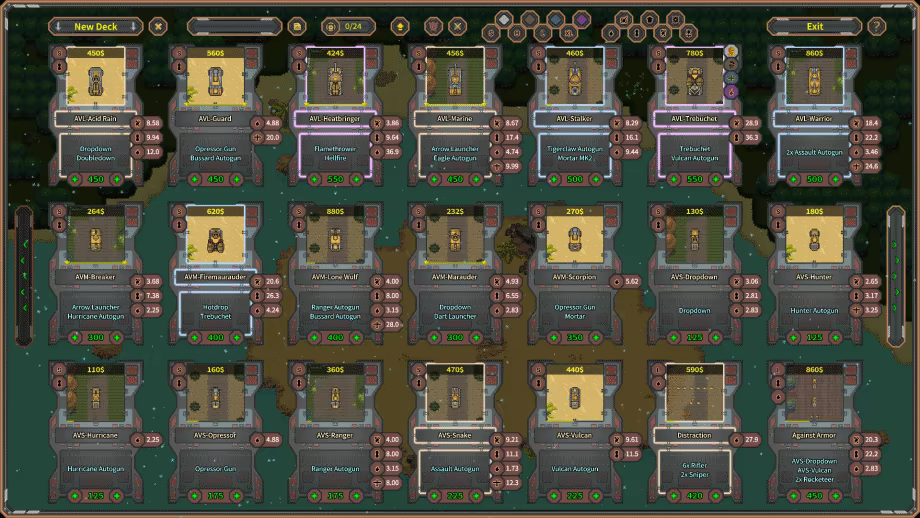The width and height of the screenshot is (920, 518).
Task: Click right plus on Against Armor 450 cost
Action: (x=836, y=496)
